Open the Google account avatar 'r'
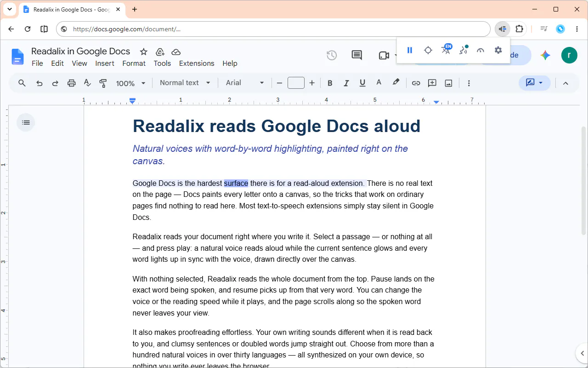Viewport: 588px width, 368px height. point(569,55)
